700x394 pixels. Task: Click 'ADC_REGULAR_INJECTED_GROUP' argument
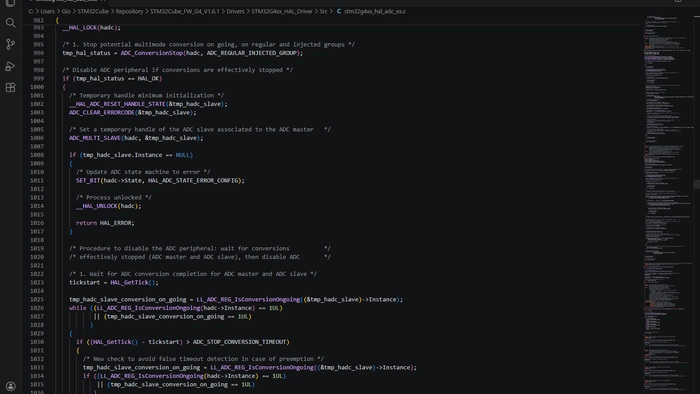coord(252,53)
